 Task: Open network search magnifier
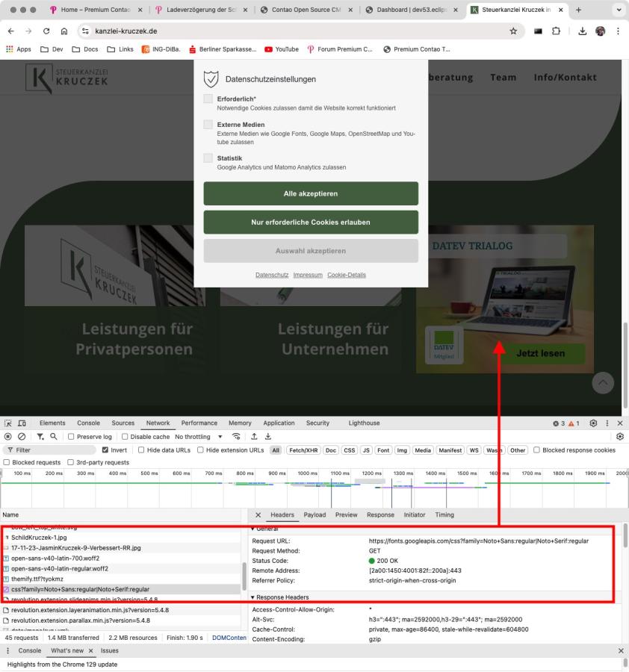(54, 436)
